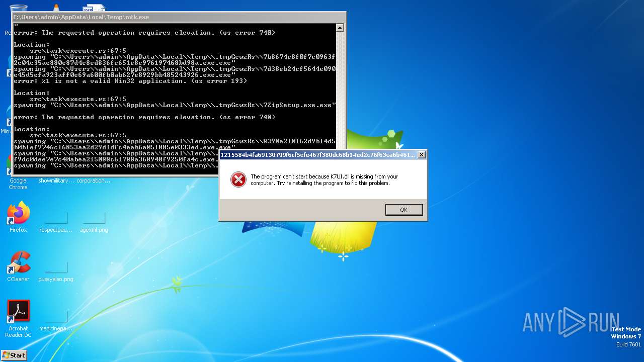644x362 pixels.
Task: Open Acrobat Reader DC shortcut
Action: tap(18, 319)
